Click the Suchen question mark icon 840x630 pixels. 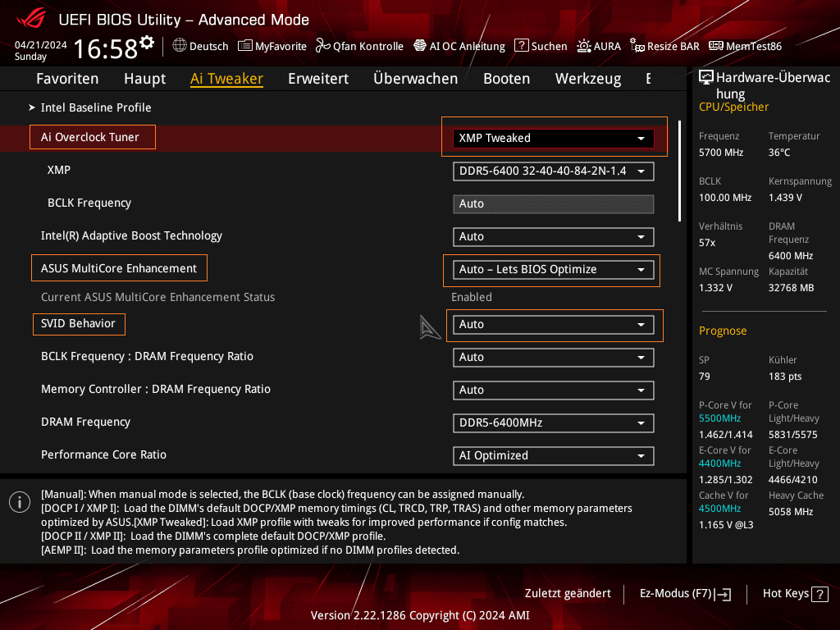click(x=521, y=46)
